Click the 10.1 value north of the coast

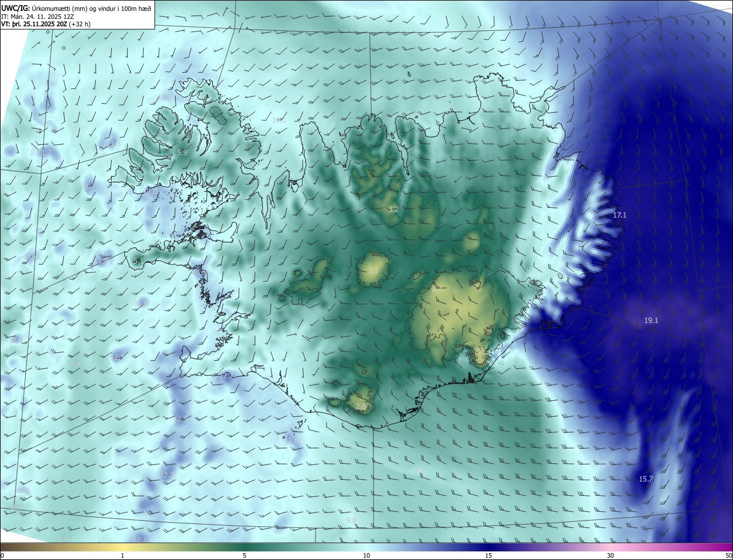point(279,120)
